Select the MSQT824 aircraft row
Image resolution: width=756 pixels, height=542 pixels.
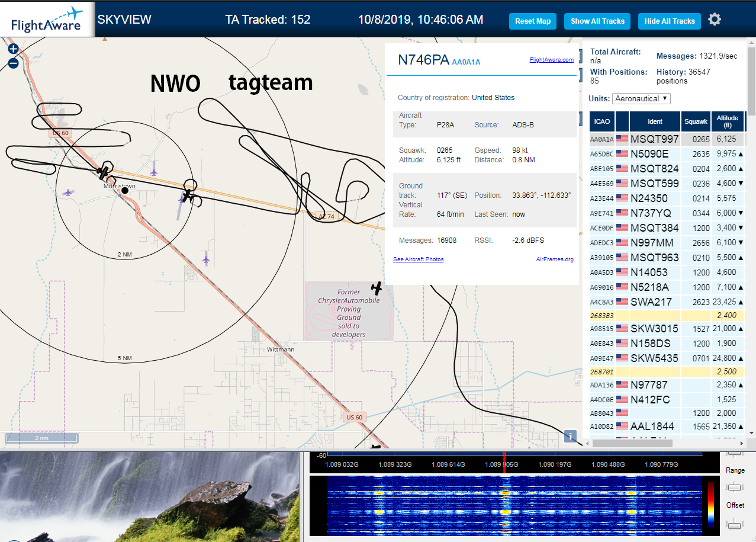point(667,169)
